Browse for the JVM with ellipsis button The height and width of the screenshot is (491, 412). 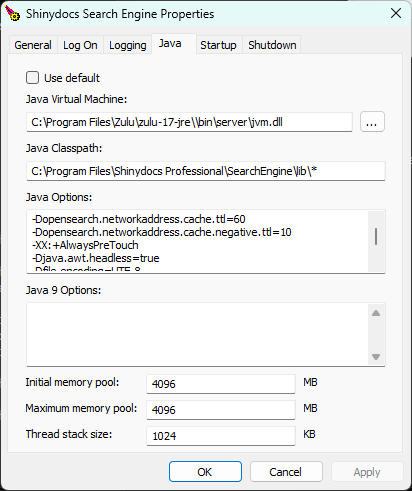pyautogui.click(x=372, y=122)
